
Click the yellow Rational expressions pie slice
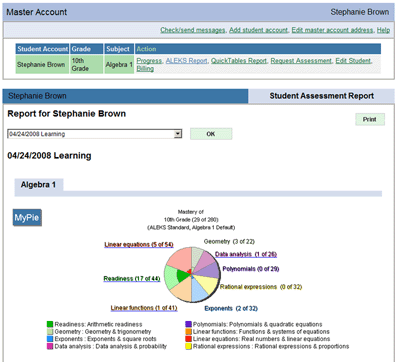pyautogui.click(x=208, y=283)
